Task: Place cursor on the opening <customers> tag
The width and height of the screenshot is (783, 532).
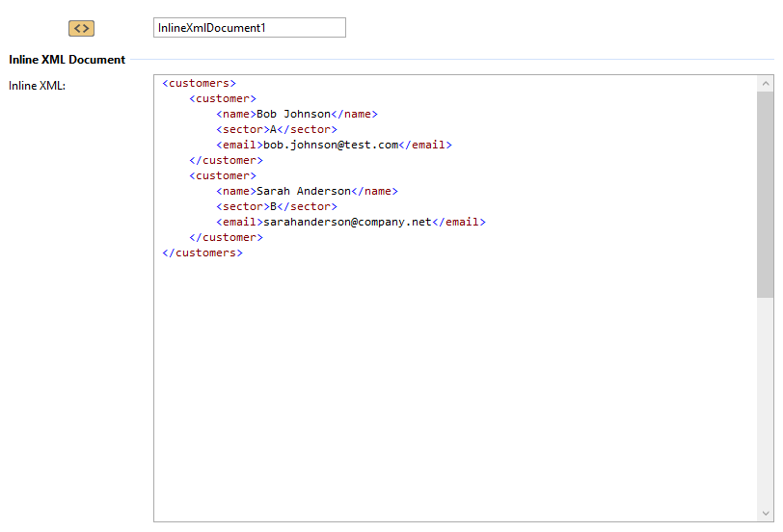Action: point(200,83)
